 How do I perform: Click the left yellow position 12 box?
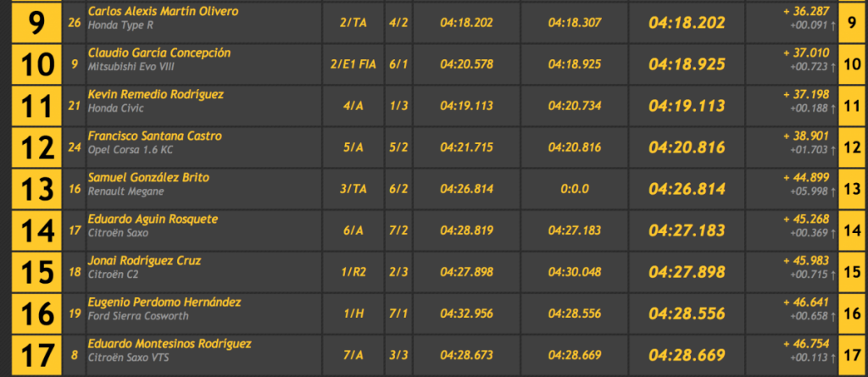(x=31, y=148)
